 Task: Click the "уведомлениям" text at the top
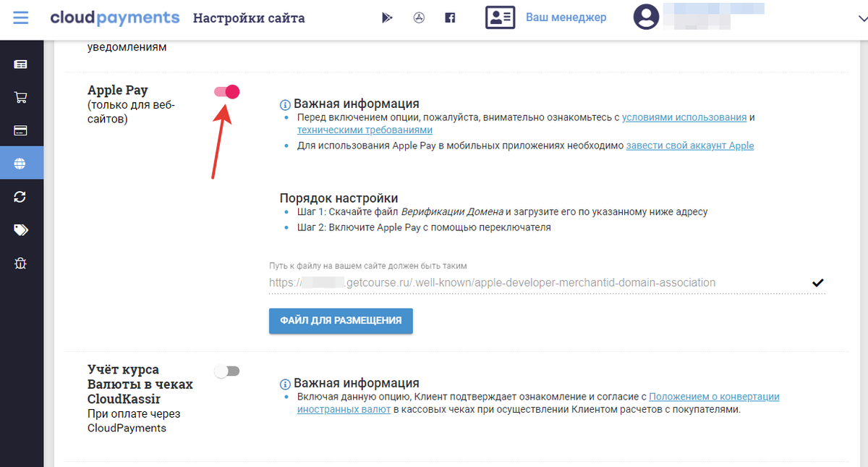coord(127,48)
